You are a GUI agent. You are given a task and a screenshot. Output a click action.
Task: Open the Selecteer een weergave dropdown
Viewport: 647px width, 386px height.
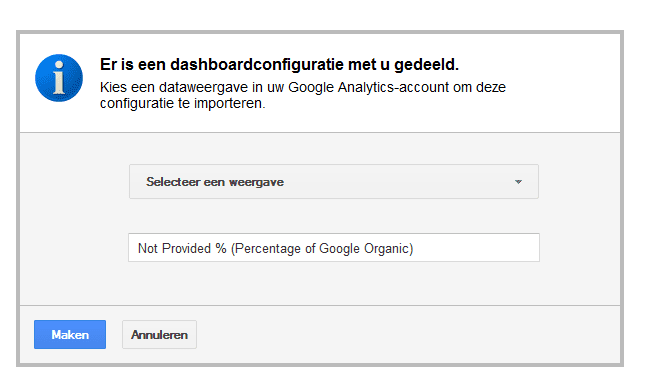coord(334,182)
